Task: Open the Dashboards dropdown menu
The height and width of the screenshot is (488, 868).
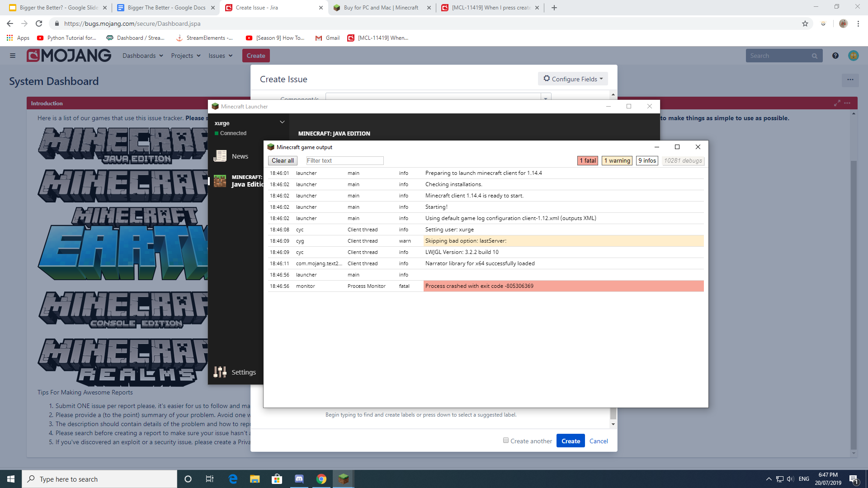Action: coord(142,56)
